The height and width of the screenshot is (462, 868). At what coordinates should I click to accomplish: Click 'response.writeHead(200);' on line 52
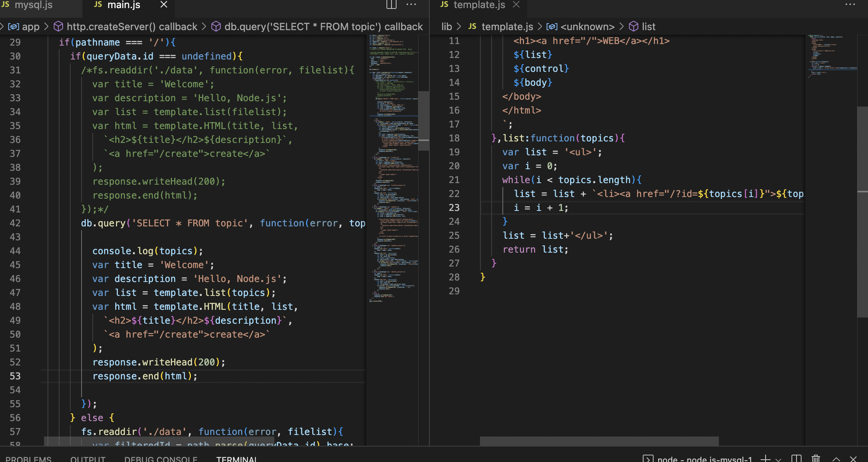coord(159,362)
